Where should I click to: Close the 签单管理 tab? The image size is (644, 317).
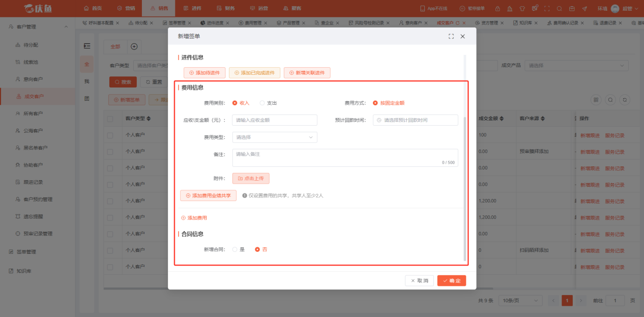coord(190,23)
